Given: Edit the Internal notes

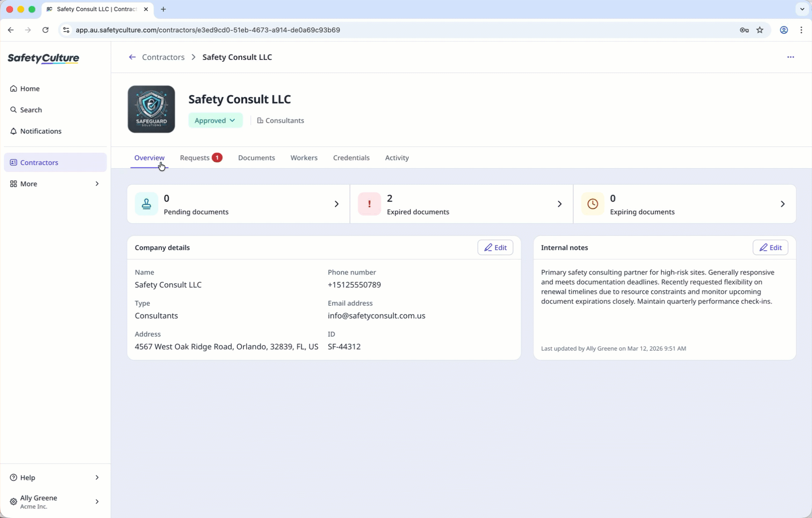Looking at the screenshot, I should coord(770,247).
